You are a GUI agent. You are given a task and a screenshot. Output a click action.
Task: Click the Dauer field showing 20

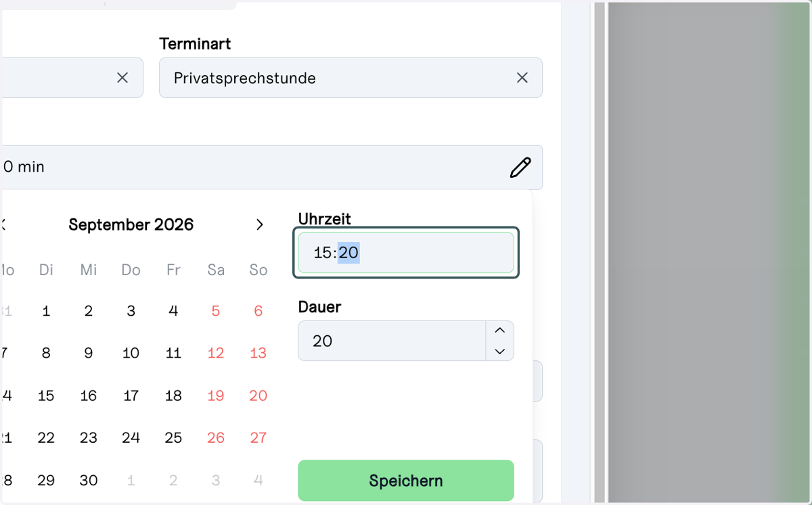392,341
